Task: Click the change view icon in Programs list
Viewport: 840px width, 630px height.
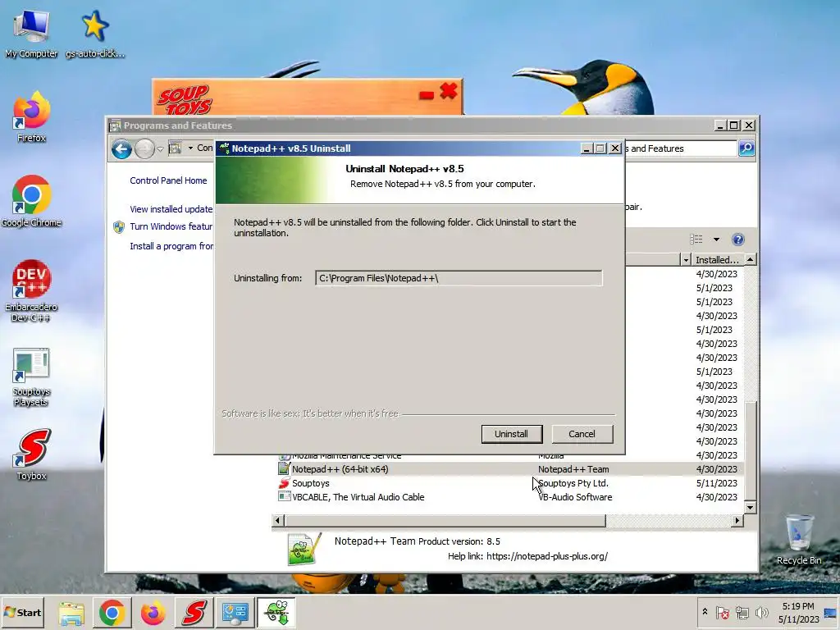Action: [696, 240]
